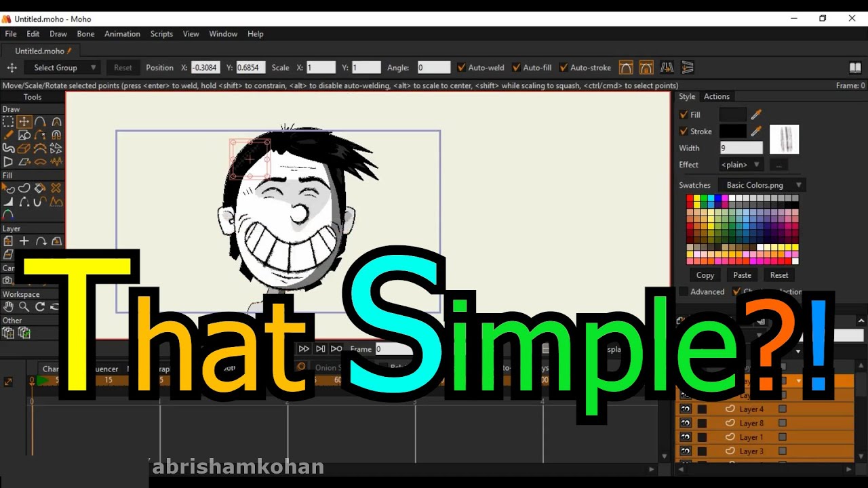Select the Magnet tool

[x=56, y=135]
